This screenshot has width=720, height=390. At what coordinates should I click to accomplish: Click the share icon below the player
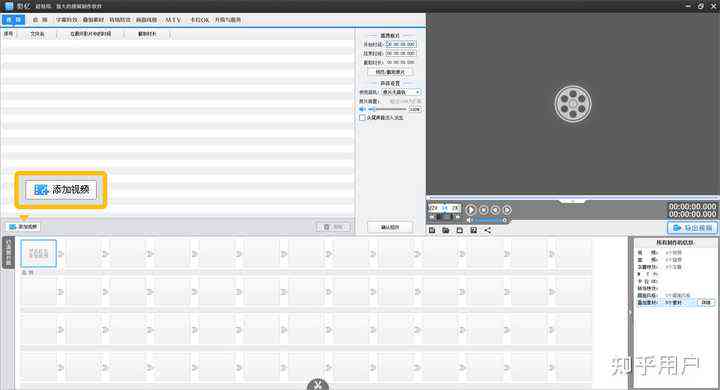click(488, 230)
